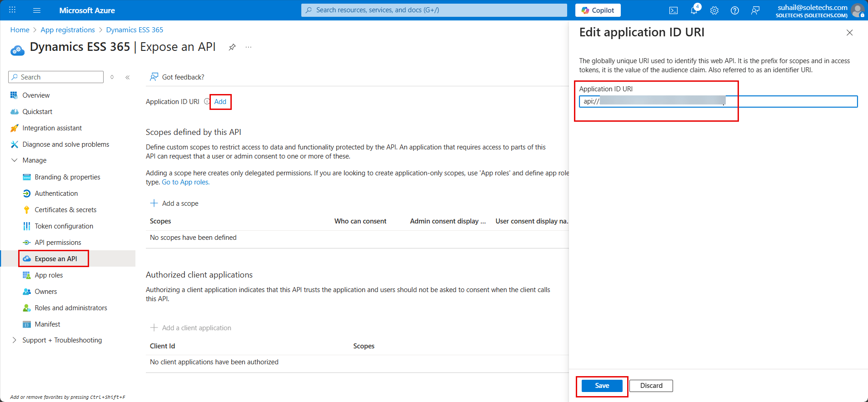Click the sidebar Search box

click(56, 77)
